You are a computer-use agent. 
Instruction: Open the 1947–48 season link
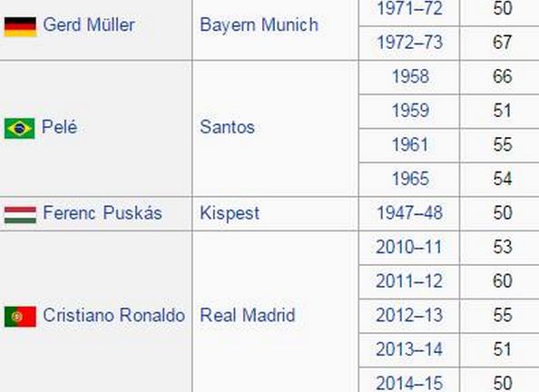[409, 213]
